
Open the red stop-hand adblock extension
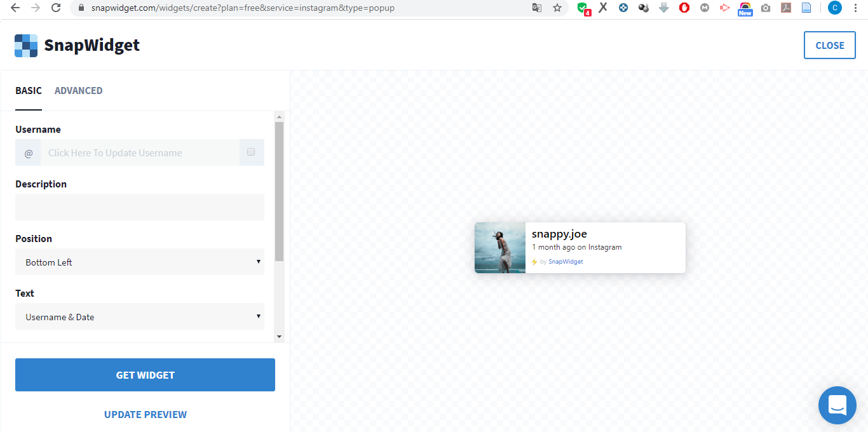click(x=684, y=8)
